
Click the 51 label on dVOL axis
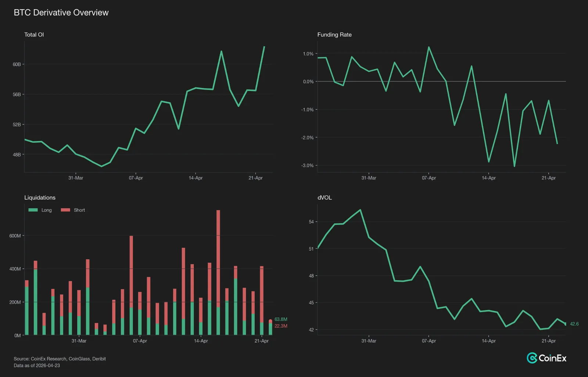click(311, 249)
